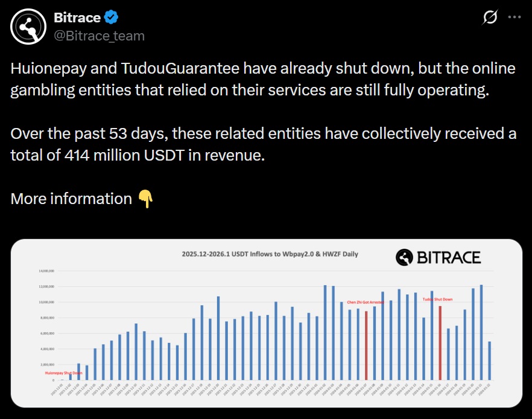This screenshot has height=419, width=532.
Task: Click the @Bitrace_team handle
Action: [98, 34]
